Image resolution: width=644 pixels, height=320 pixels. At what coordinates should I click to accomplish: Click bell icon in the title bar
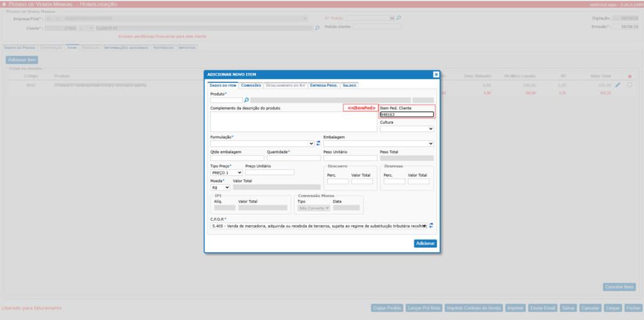pyautogui.click(x=4, y=4)
